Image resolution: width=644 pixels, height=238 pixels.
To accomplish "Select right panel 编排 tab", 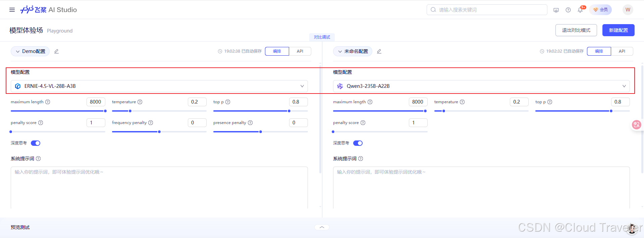I will (599, 51).
